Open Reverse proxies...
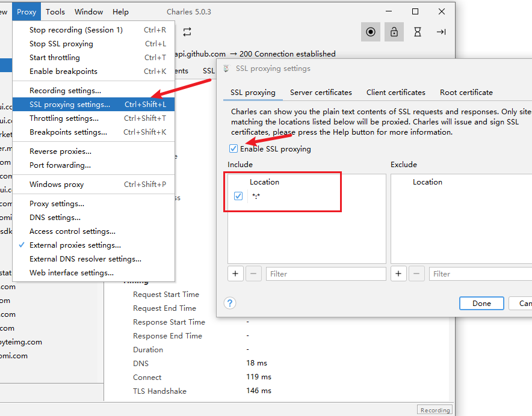This screenshot has height=416, width=532. 94,151
